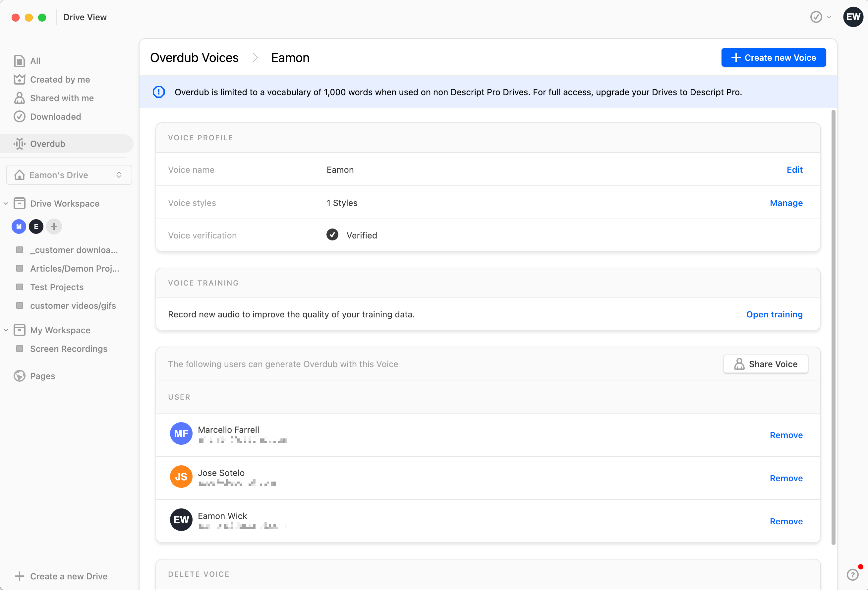This screenshot has width=868, height=590.
Task: Open the All documents icon in sidebar
Action: pos(20,61)
